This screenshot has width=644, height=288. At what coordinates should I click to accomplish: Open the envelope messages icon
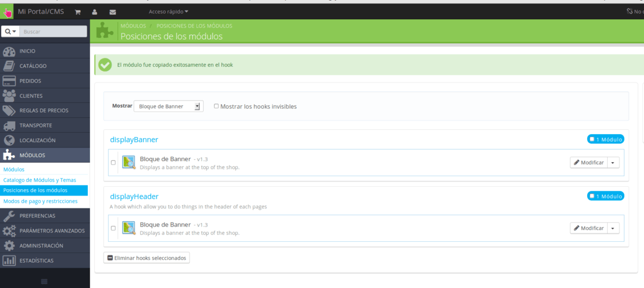tap(112, 12)
